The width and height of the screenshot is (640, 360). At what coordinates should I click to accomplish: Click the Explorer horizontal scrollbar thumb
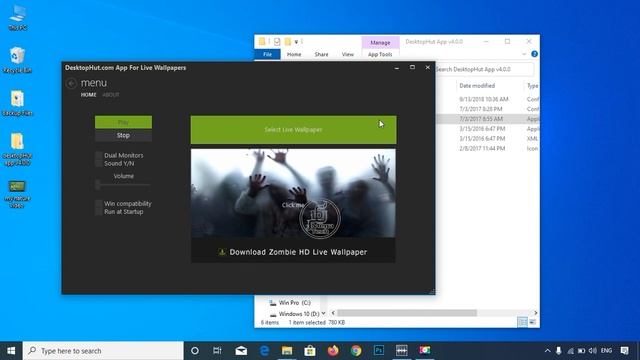click(x=407, y=313)
